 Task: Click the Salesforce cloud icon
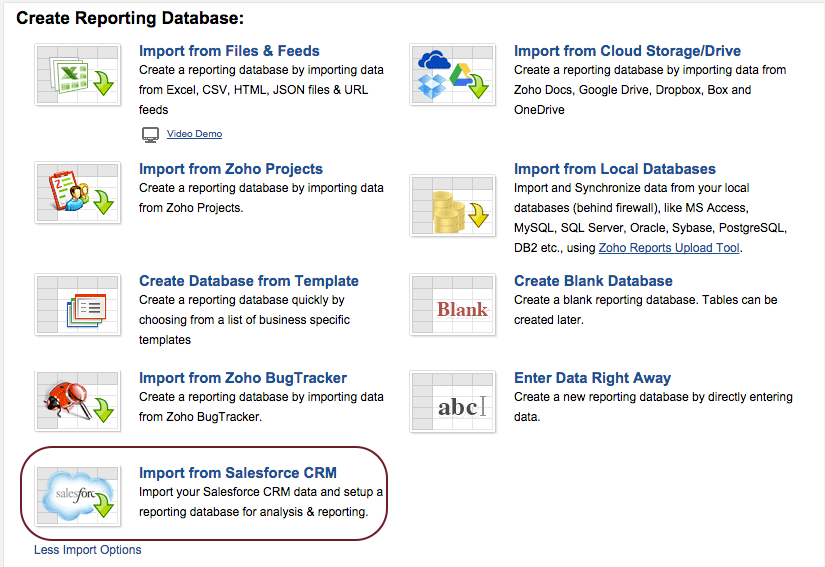click(77, 495)
